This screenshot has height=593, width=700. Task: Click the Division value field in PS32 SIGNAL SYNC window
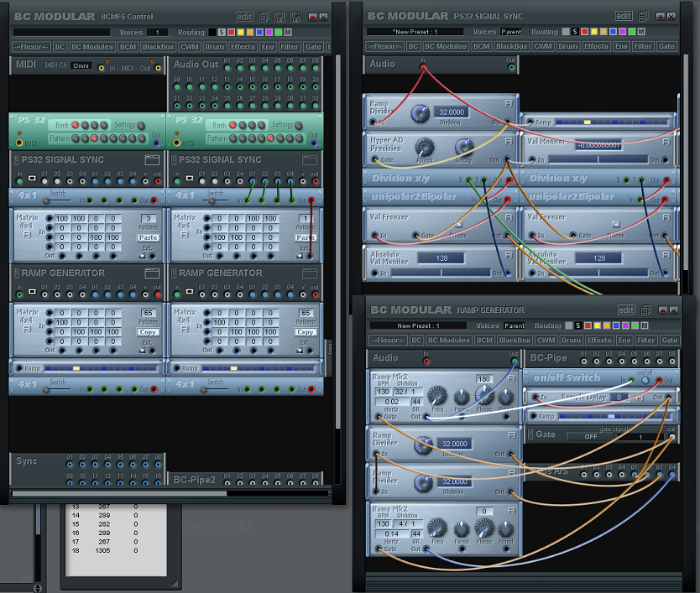(452, 112)
